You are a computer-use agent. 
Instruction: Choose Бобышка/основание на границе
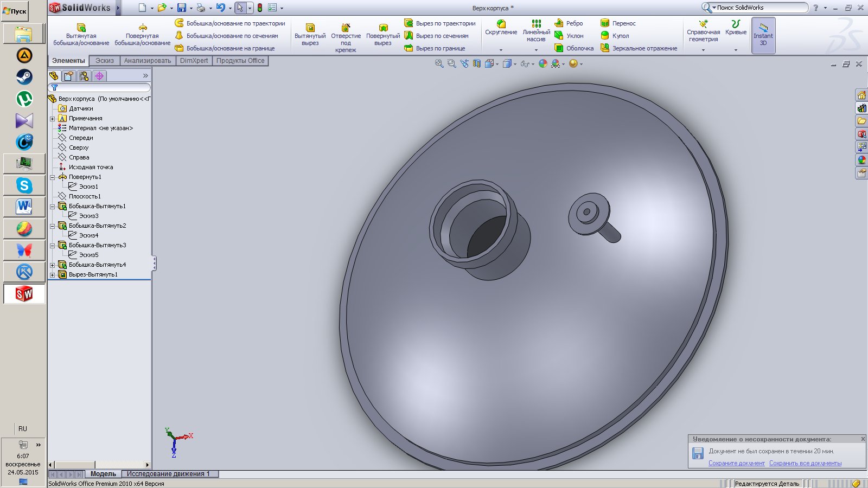point(225,48)
